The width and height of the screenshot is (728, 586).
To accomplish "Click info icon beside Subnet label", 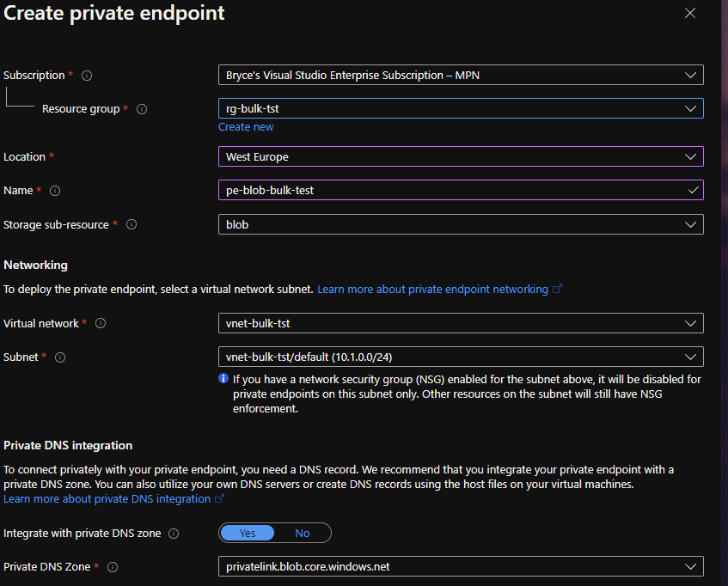I will coord(60,357).
